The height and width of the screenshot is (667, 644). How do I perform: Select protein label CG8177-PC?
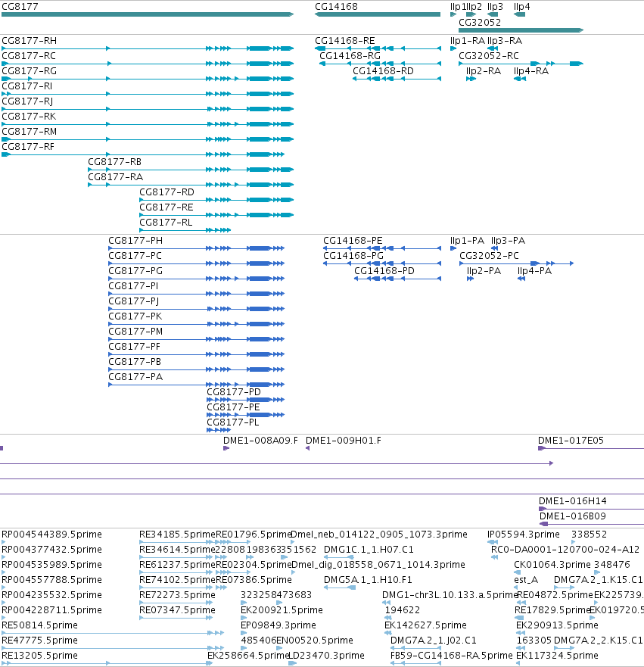(135, 256)
